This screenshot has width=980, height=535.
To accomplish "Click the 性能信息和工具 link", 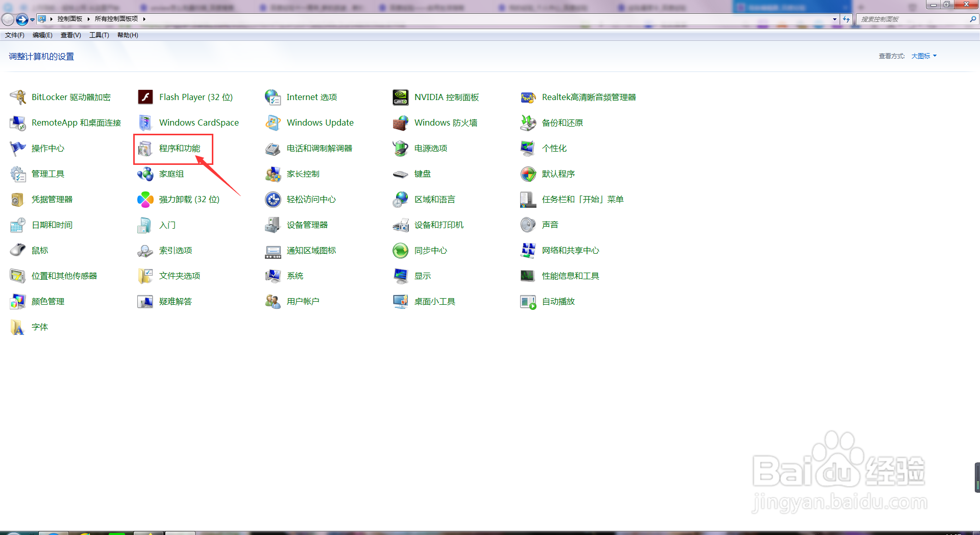I will (571, 276).
